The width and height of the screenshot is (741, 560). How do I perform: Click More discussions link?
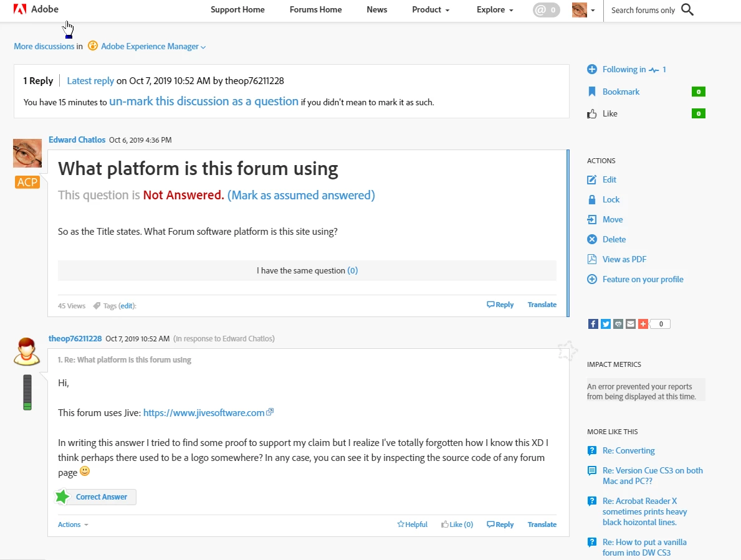click(x=44, y=46)
